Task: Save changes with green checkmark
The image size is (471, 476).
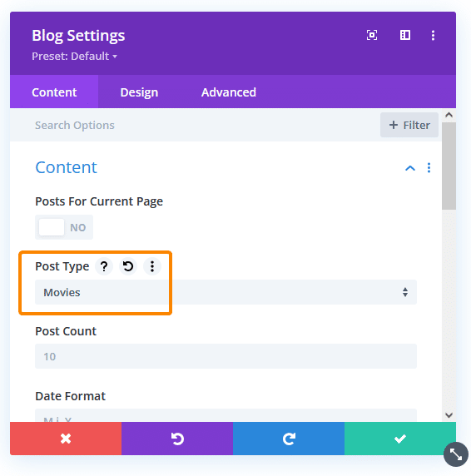Action: [400, 439]
